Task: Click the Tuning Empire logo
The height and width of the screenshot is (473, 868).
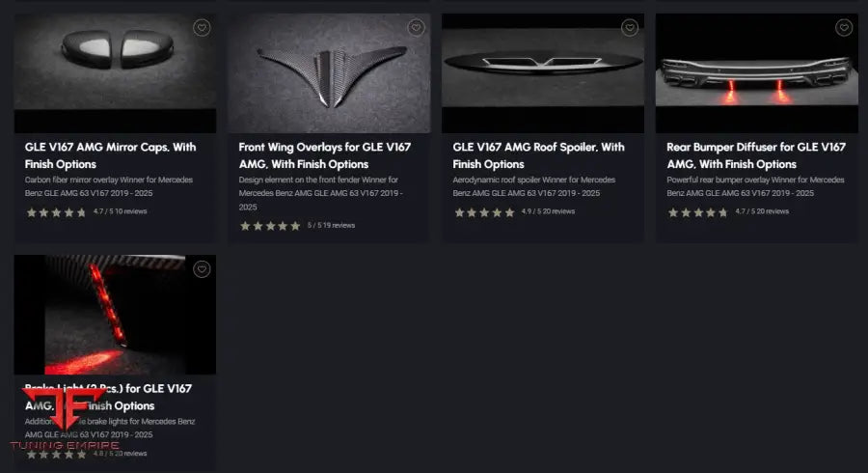Action: [65, 420]
